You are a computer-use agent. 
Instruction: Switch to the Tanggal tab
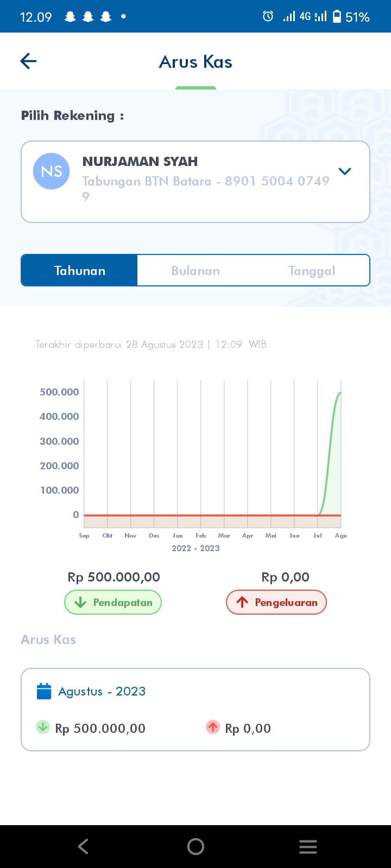coord(312,270)
